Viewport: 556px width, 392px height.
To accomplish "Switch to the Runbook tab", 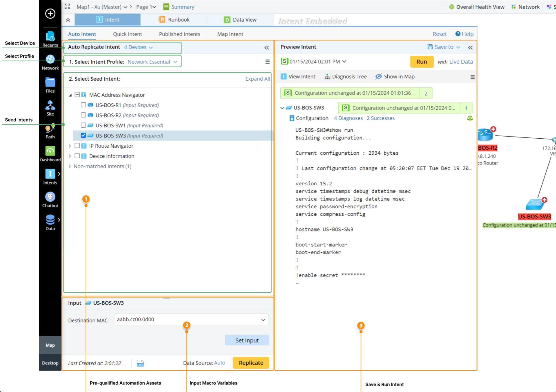I will 174,20.
